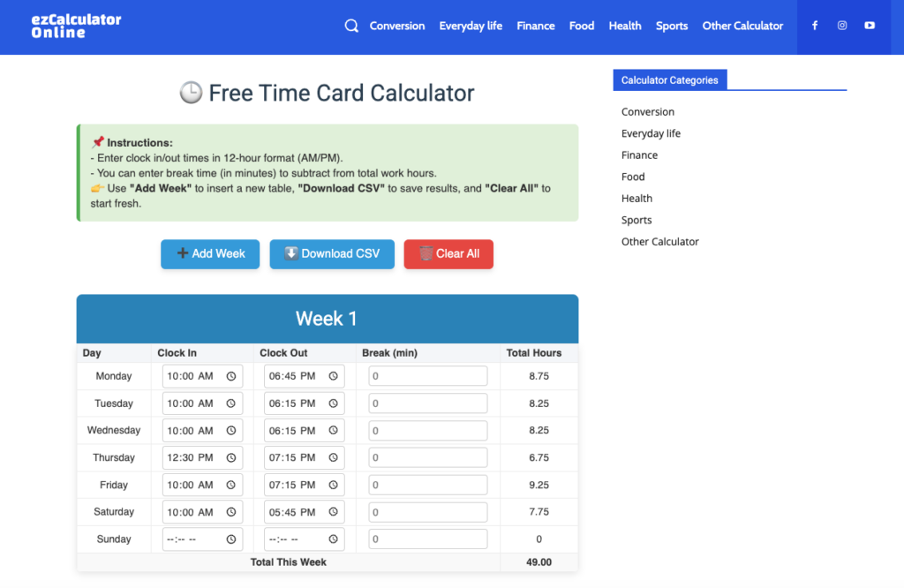Image resolution: width=904 pixels, height=588 pixels.
Task: Click the Download CSV button
Action: 332,253
